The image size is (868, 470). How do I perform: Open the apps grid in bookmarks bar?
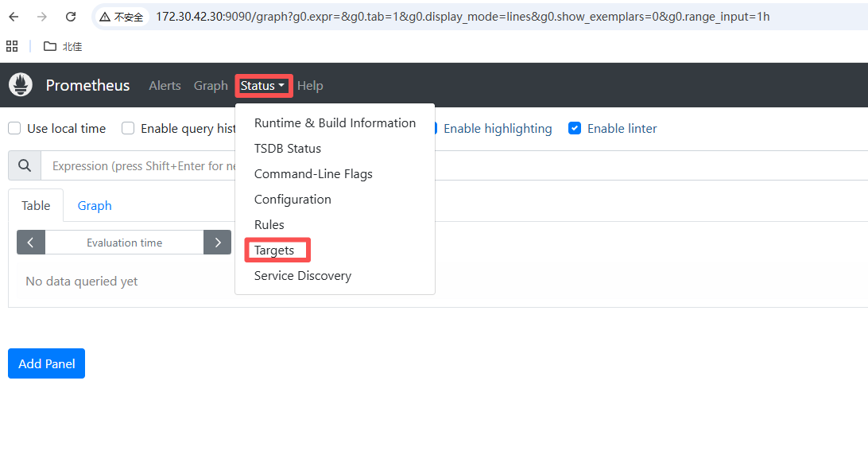12,46
